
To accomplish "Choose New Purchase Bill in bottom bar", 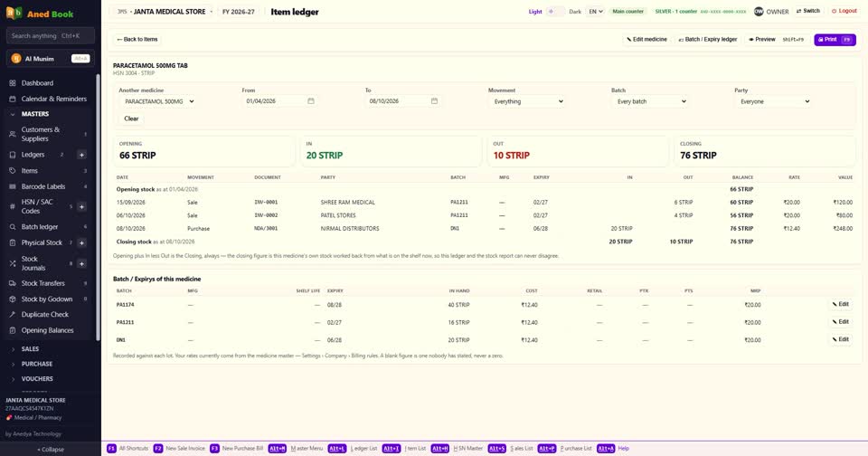I will click(236, 448).
